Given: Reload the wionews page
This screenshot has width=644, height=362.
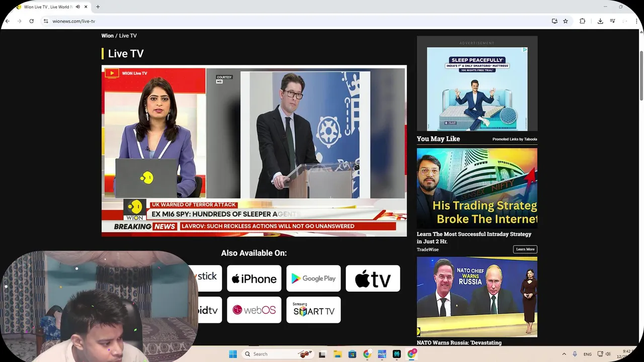Looking at the screenshot, I should point(31,21).
